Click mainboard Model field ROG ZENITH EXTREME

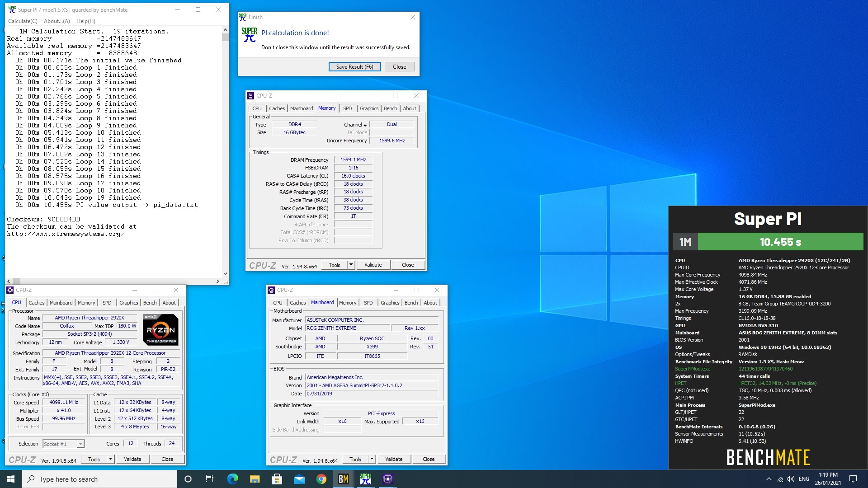347,328
